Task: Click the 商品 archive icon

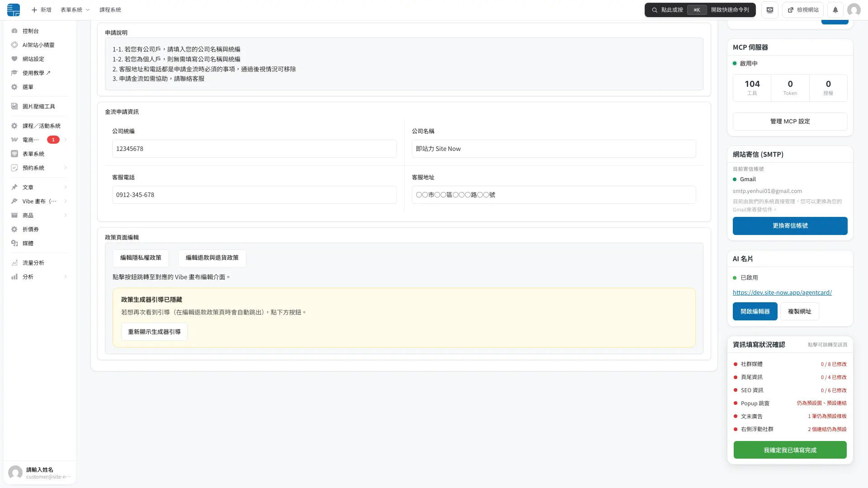Action: pos(14,216)
